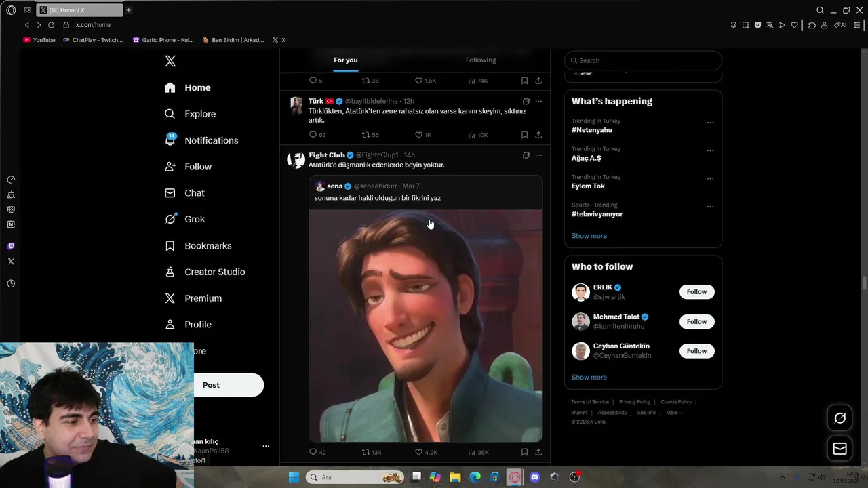This screenshot has height=488, width=868.
Task: Follow the ERLIK account
Action: 696,292
